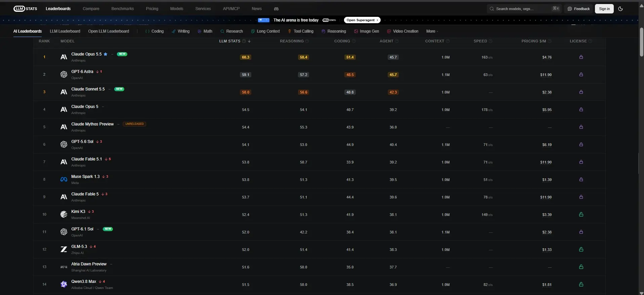Toggle dark mode moon icon
The width and height of the screenshot is (644, 295).
(x=620, y=9)
